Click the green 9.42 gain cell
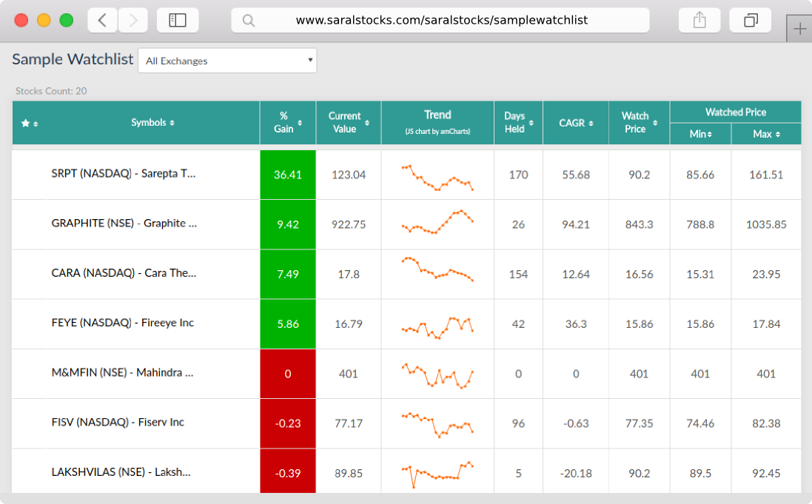812x504 pixels. [288, 224]
